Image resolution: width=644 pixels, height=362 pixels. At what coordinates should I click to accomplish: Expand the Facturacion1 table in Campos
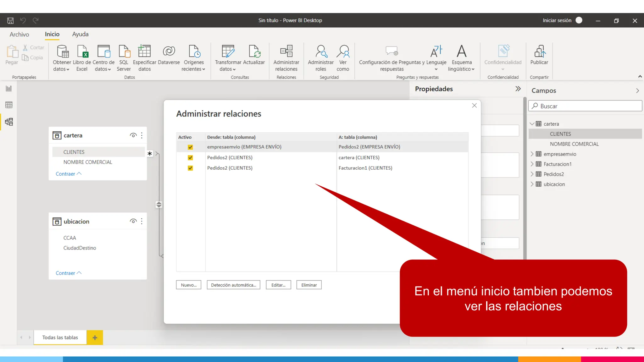click(532, 164)
